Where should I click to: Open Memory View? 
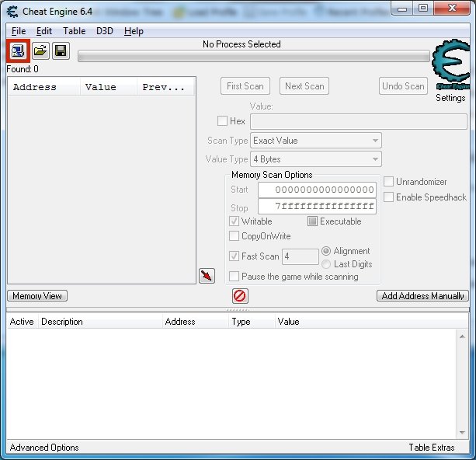[37, 296]
